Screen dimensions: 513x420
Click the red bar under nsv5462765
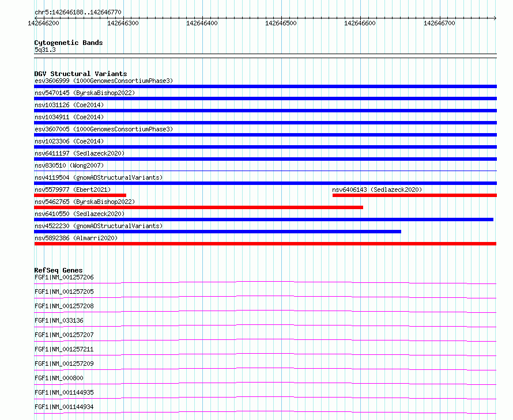(x=199, y=207)
